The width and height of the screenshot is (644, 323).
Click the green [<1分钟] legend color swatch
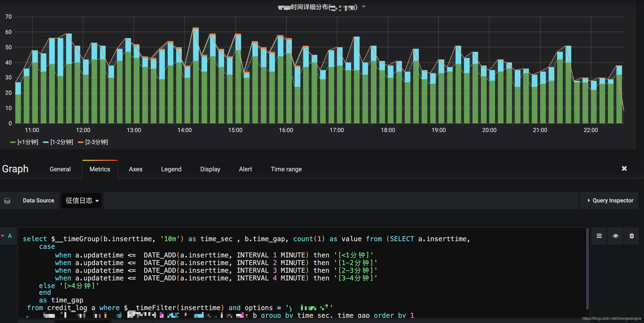tap(13, 142)
